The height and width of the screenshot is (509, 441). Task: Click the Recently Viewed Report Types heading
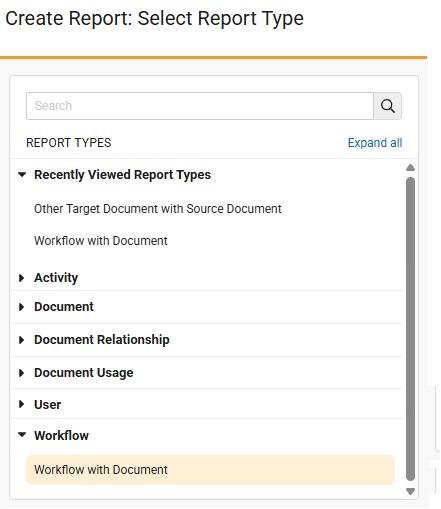click(x=122, y=175)
